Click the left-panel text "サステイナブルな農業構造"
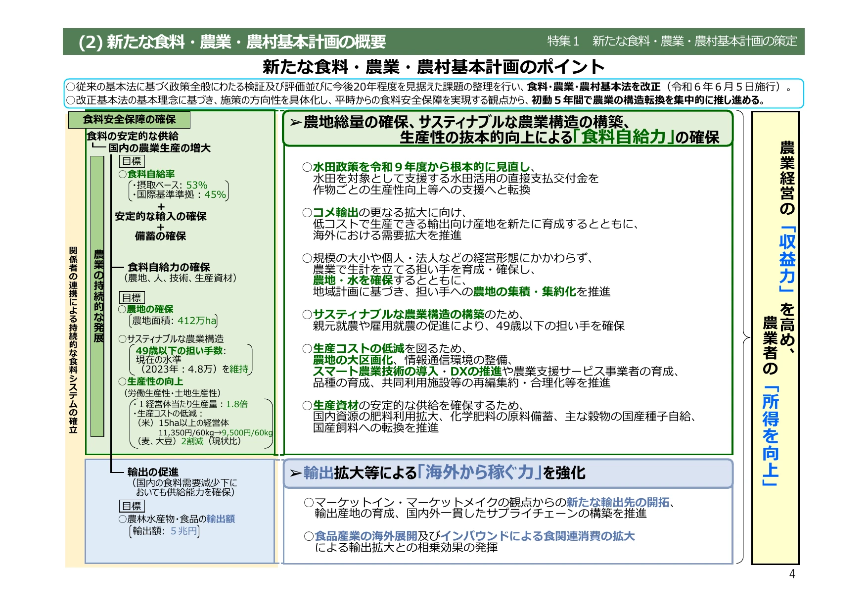Viewport: 868px width, 614px height. pyautogui.click(x=176, y=339)
